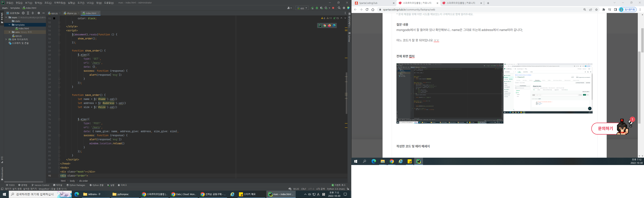
Task: Collapse the mars project root folder
Action: click(x=6, y=18)
